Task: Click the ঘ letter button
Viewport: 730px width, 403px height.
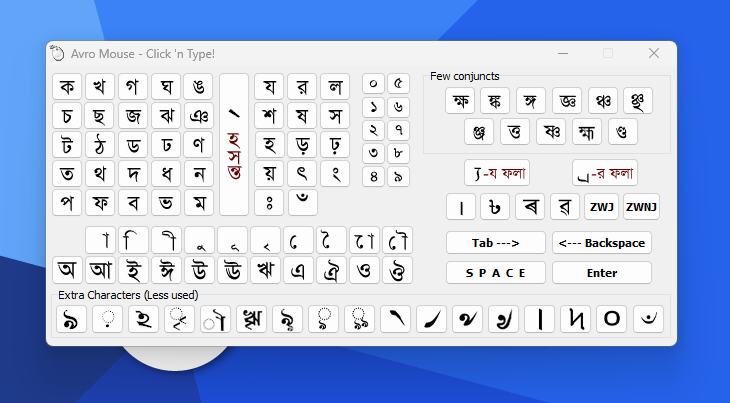Action: click(166, 87)
